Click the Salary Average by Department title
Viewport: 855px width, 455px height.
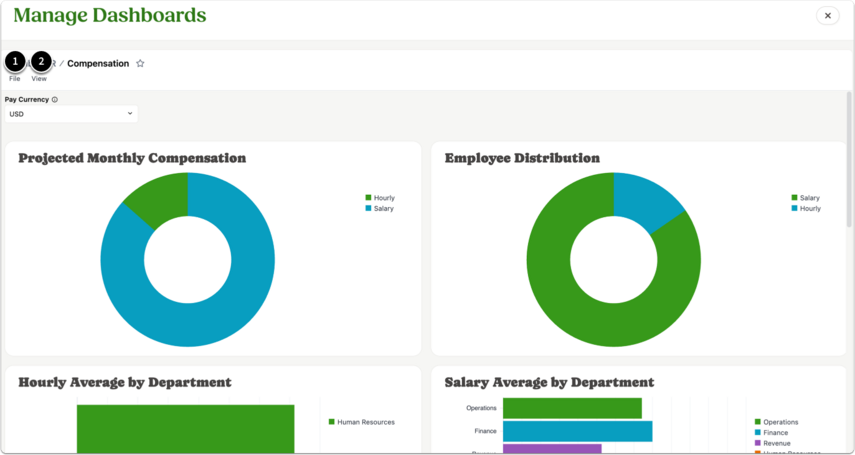(550, 382)
